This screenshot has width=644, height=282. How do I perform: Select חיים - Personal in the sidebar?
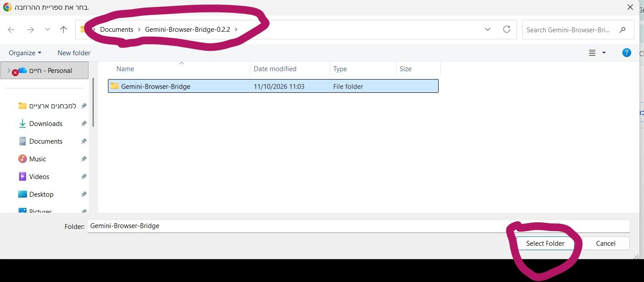45,70
